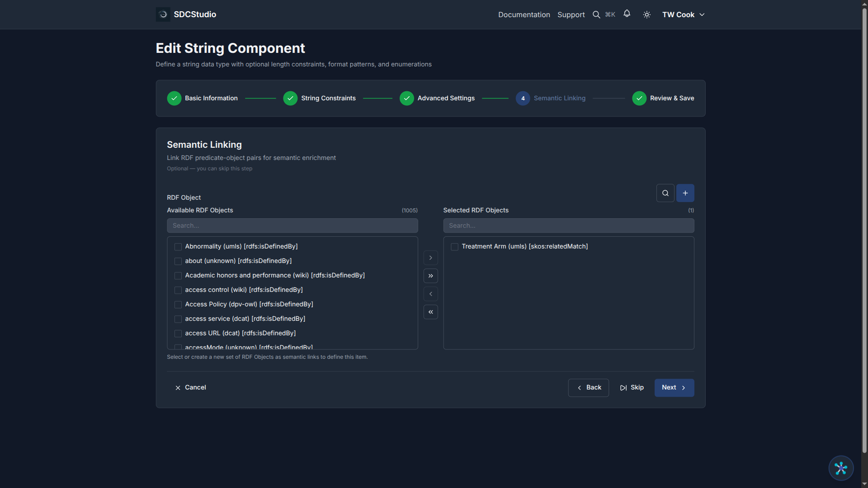
Task: Tick the Access Policy (dpv-owl) checkbox
Action: click(x=178, y=305)
